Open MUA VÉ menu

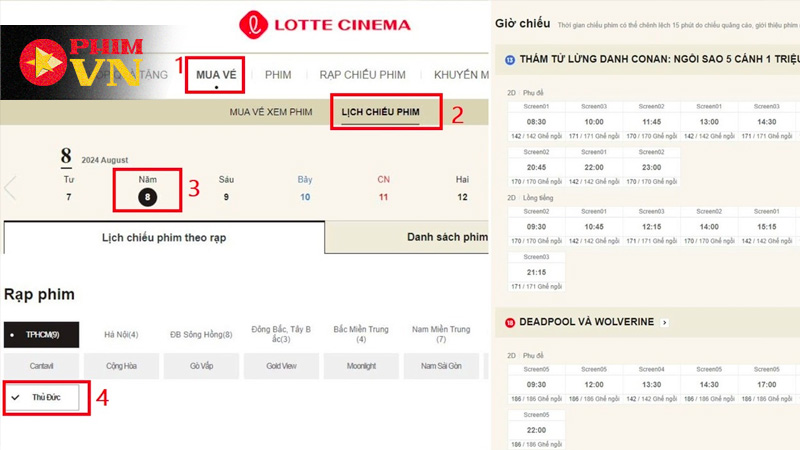click(x=216, y=75)
